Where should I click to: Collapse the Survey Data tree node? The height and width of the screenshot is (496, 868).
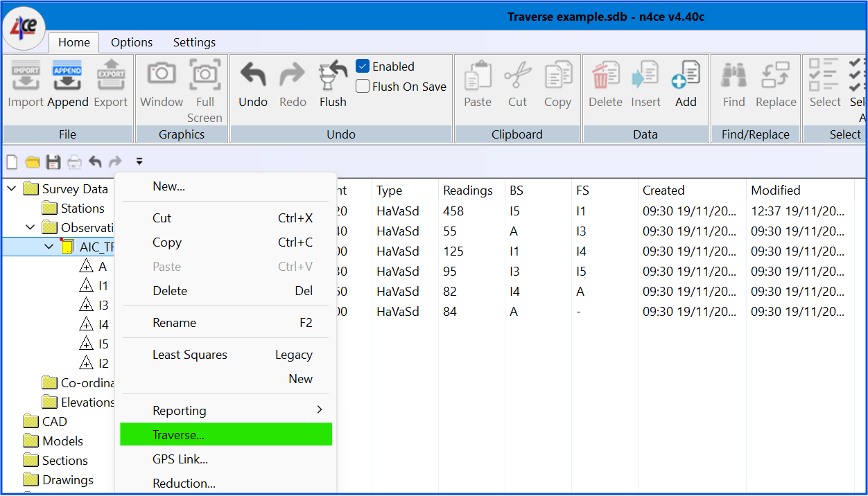click(12, 188)
